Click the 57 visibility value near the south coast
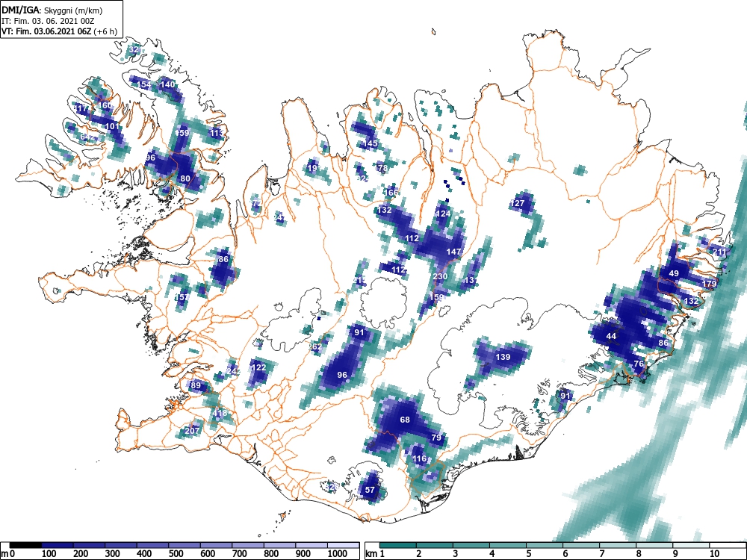 click(371, 490)
